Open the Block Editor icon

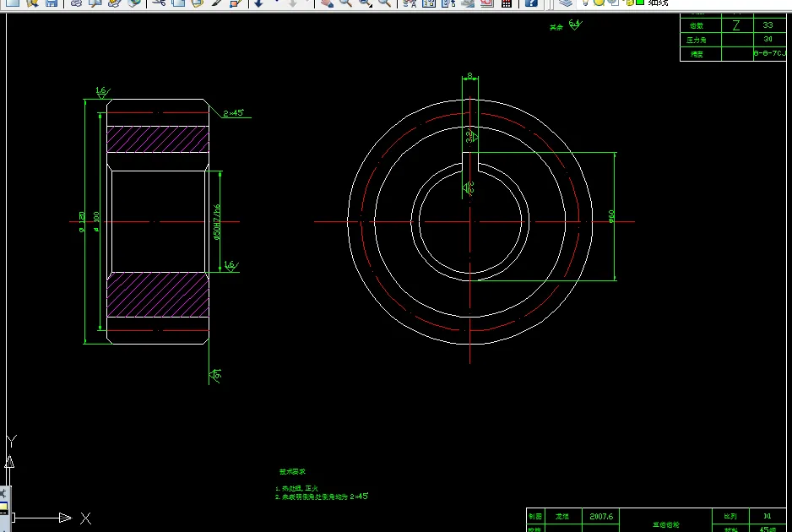click(x=236, y=3)
